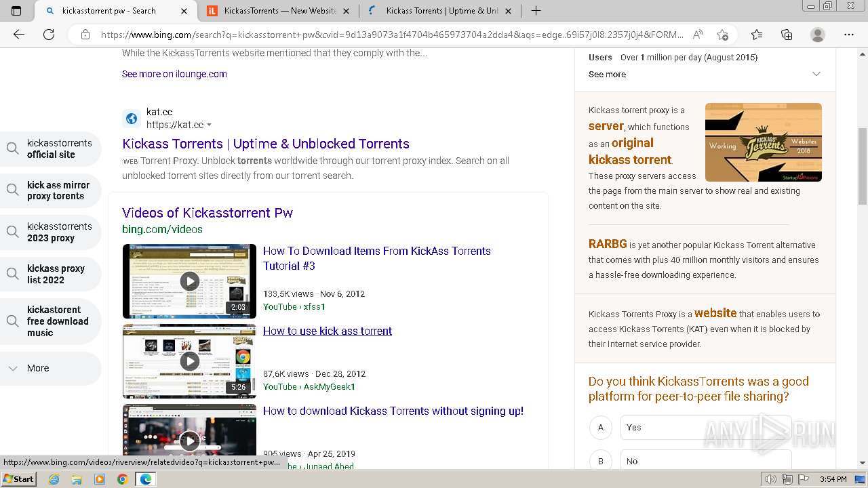
Task: Open media player taskbar icon
Action: (x=100, y=479)
